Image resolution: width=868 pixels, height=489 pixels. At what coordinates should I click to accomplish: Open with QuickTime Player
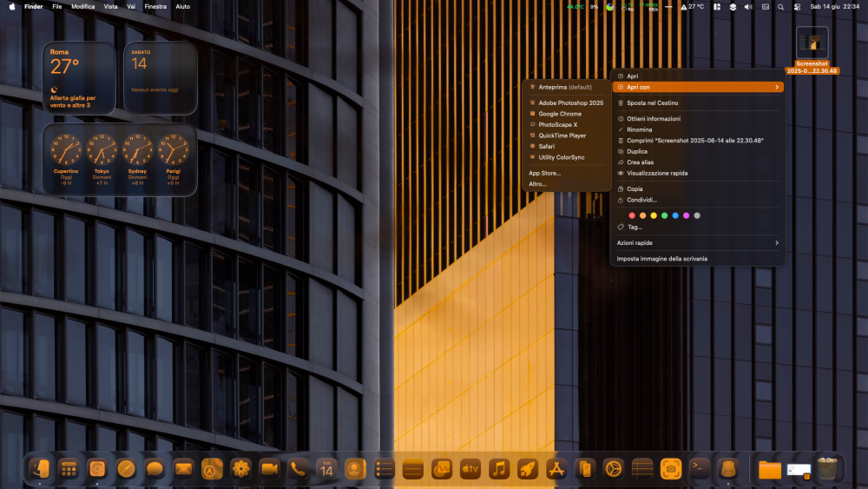pyautogui.click(x=566, y=135)
